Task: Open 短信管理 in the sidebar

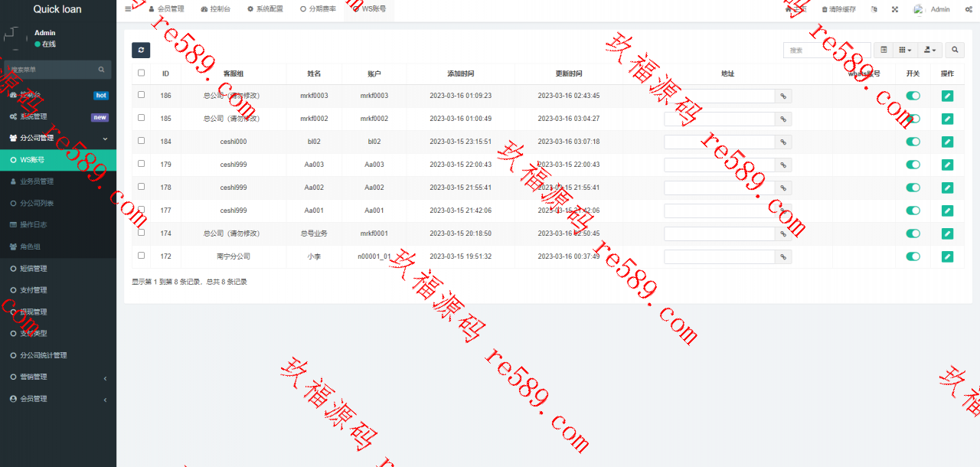Action: click(58, 269)
